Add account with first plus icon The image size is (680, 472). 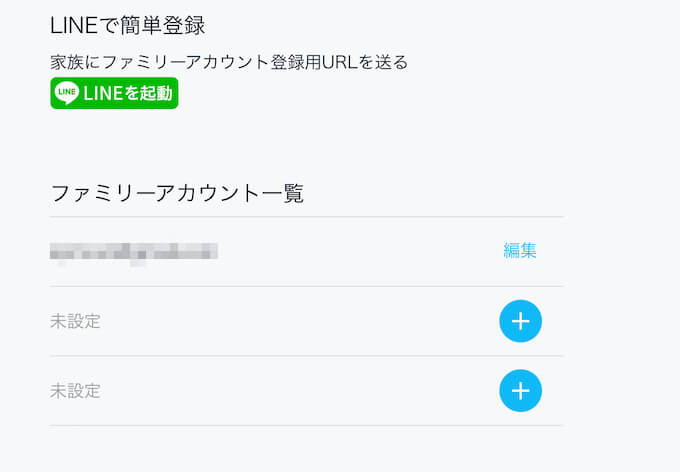(x=520, y=321)
